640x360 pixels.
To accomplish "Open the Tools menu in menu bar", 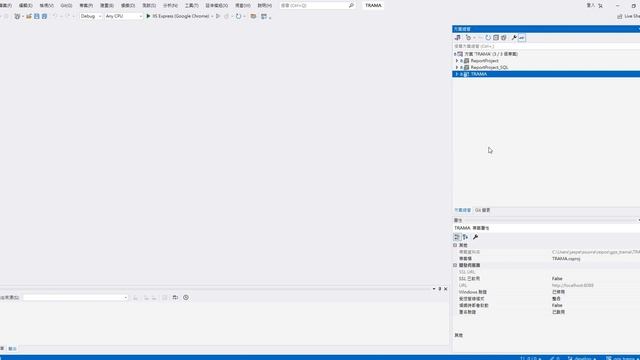I will [191, 5].
